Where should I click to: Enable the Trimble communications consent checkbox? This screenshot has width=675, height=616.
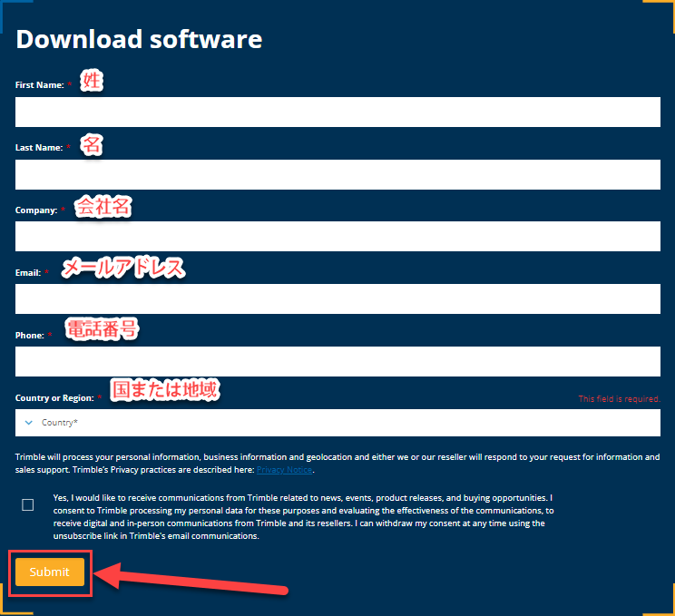click(x=28, y=504)
